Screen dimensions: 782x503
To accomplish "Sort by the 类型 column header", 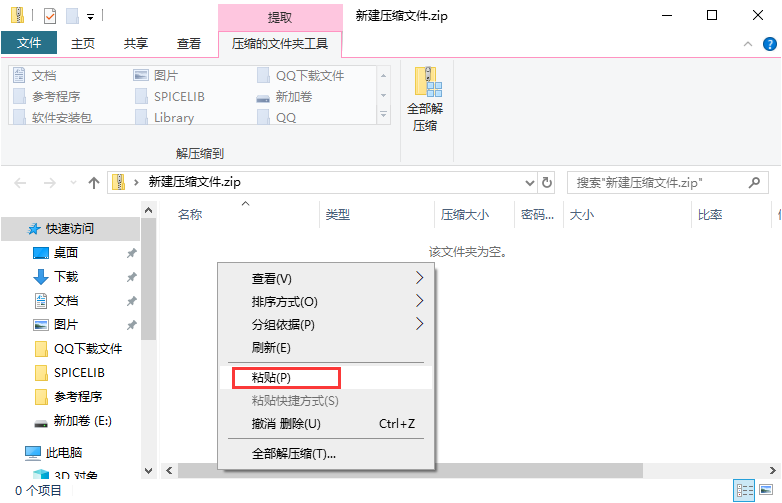I will (338, 215).
